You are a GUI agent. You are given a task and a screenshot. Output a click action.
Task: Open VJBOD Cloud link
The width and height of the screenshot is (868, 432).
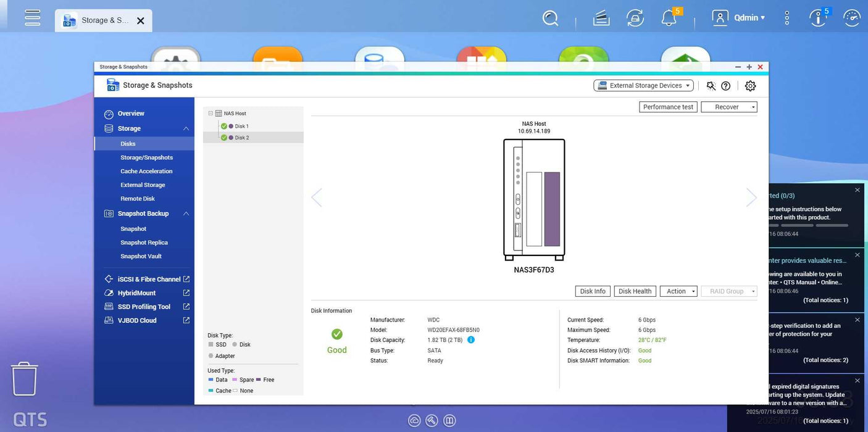click(147, 320)
